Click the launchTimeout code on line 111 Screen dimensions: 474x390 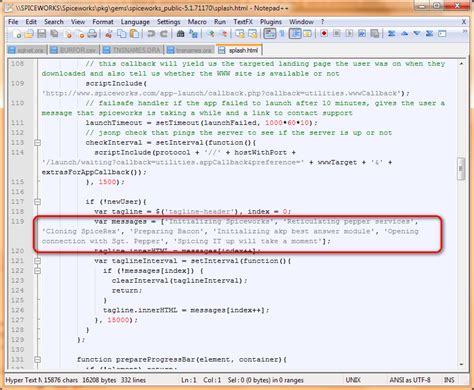point(201,123)
